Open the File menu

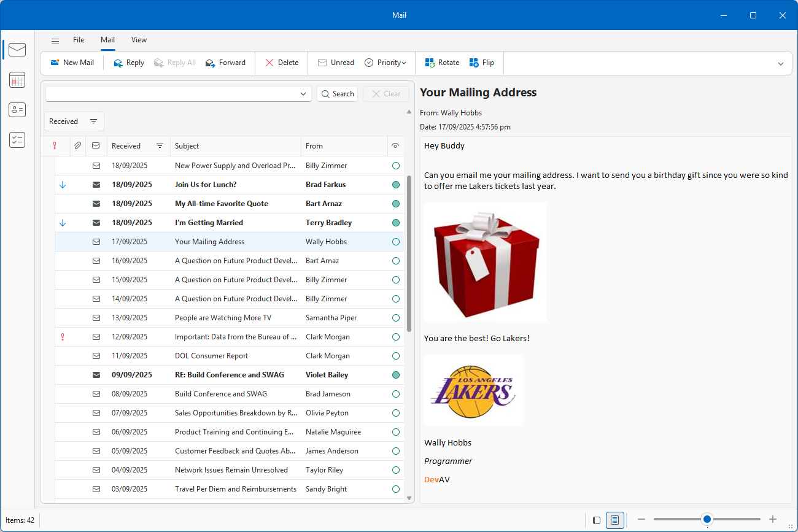(79, 40)
